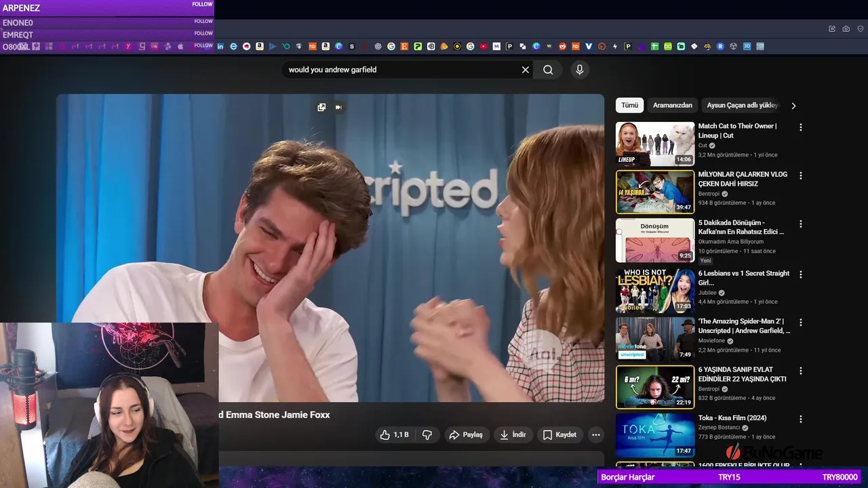The width and height of the screenshot is (868, 488).
Task: Open options for 6 Lesbians vs 1 Secret
Action: click(x=801, y=274)
